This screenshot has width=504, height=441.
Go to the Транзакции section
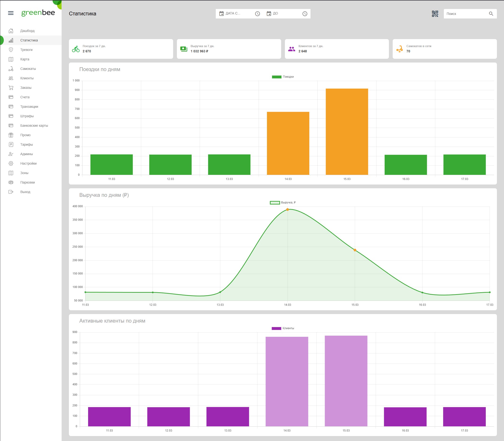pyautogui.click(x=29, y=107)
